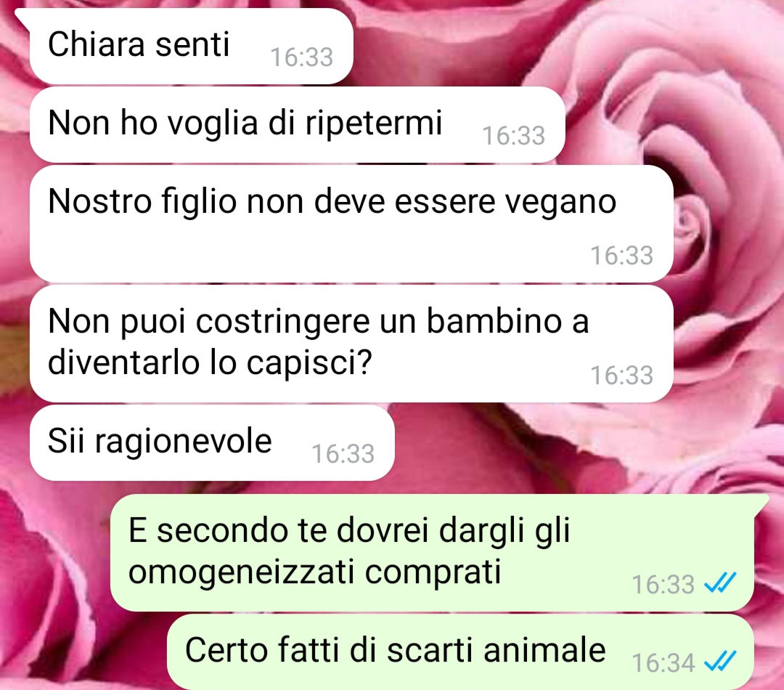Select the "Chiara senti" message bubble
Image resolution: width=784 pixels, height=690 pixels.
(191, 46)
